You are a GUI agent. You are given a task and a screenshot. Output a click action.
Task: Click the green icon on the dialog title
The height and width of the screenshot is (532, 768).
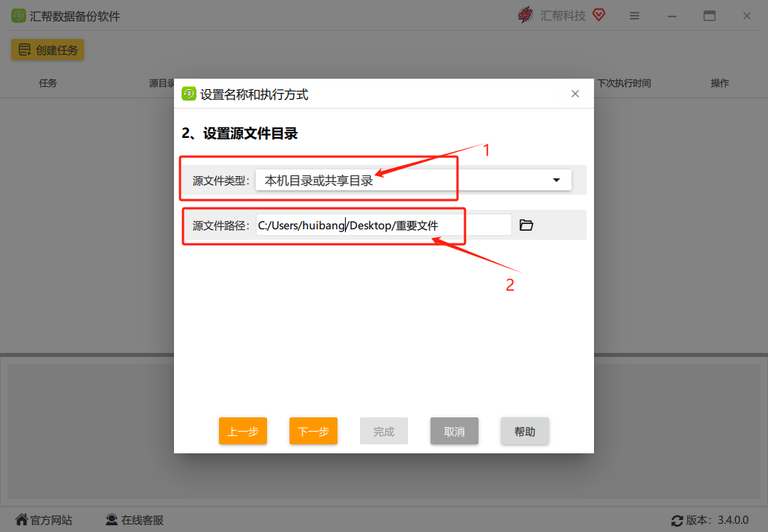(189, 94)
